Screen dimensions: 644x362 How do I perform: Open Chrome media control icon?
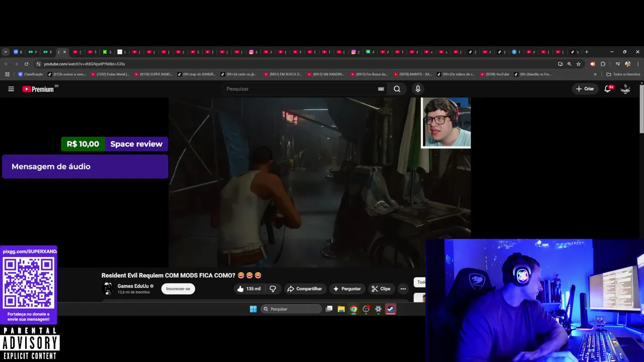click(x=618, y=64)
